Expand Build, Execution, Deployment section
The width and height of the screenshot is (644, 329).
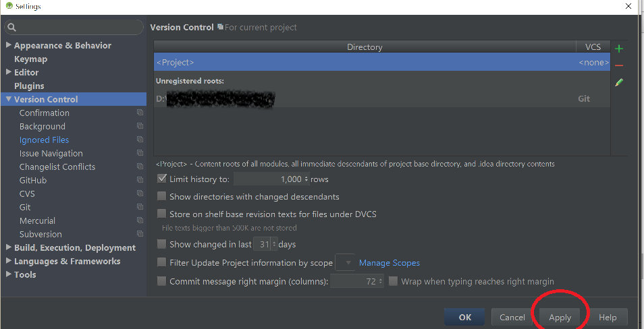9,247
